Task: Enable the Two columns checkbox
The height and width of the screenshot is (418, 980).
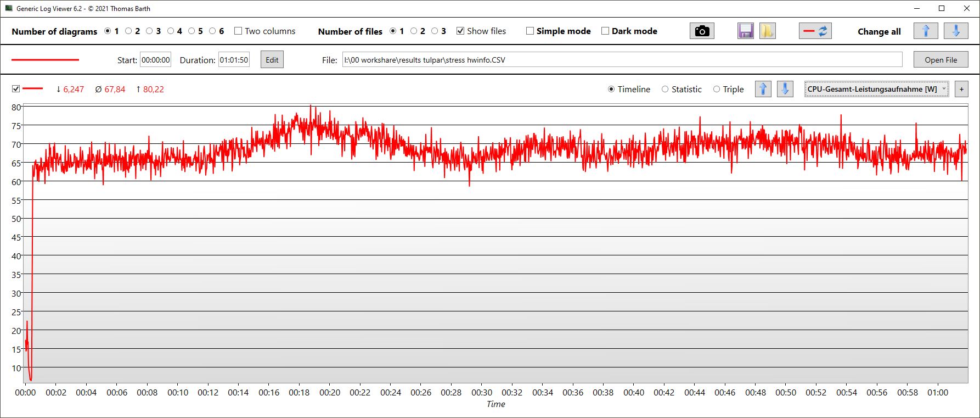Action: 238,31
